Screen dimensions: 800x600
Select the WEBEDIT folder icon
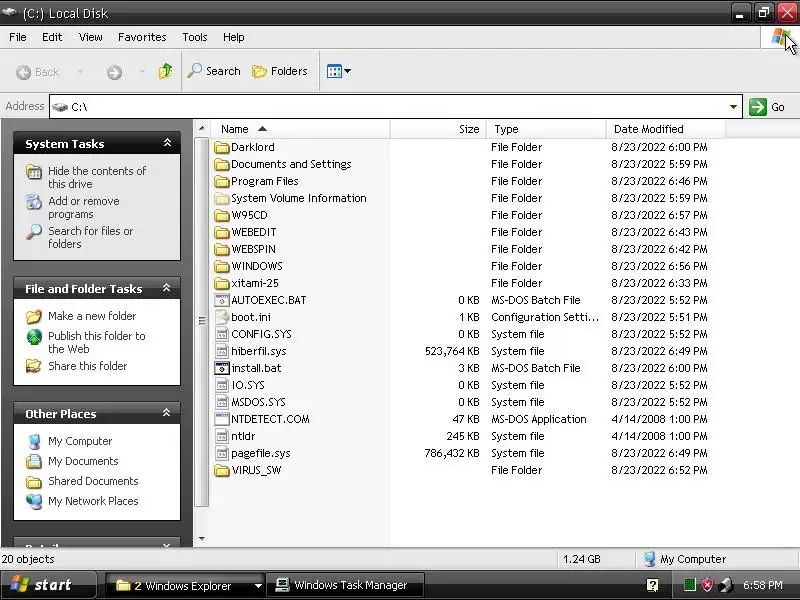click(221, 232)
